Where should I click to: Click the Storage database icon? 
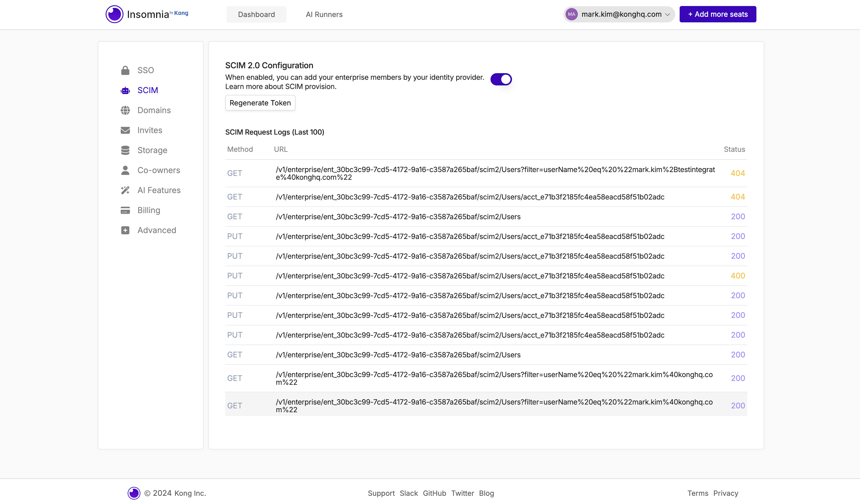pos(125,150)
